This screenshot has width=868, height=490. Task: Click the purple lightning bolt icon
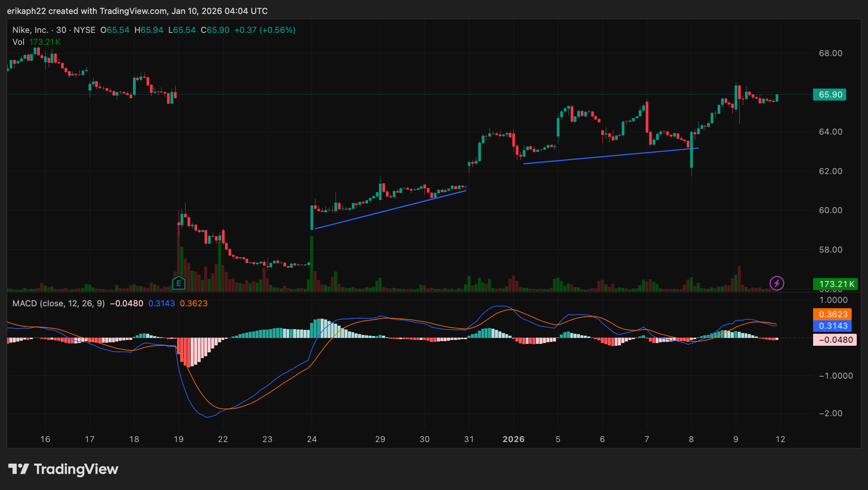(777, 283)
